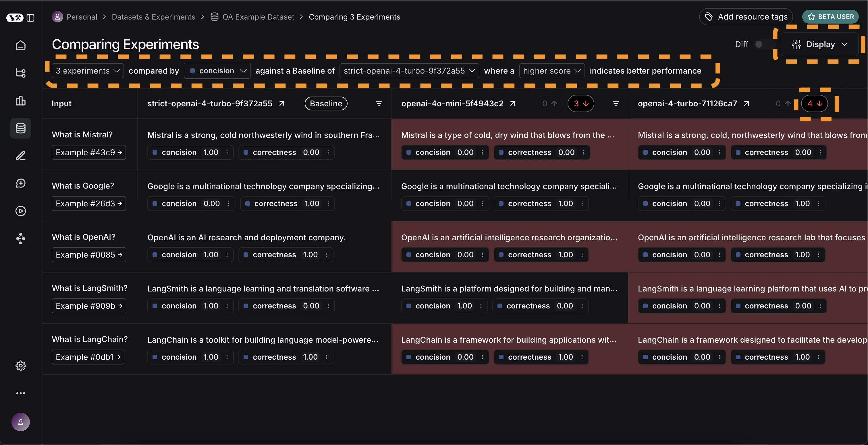This screenshot has width=868, height=445.
Task: Open filters for openai-4o-mini-5f4943c2 column
Action: pos(616,103)
